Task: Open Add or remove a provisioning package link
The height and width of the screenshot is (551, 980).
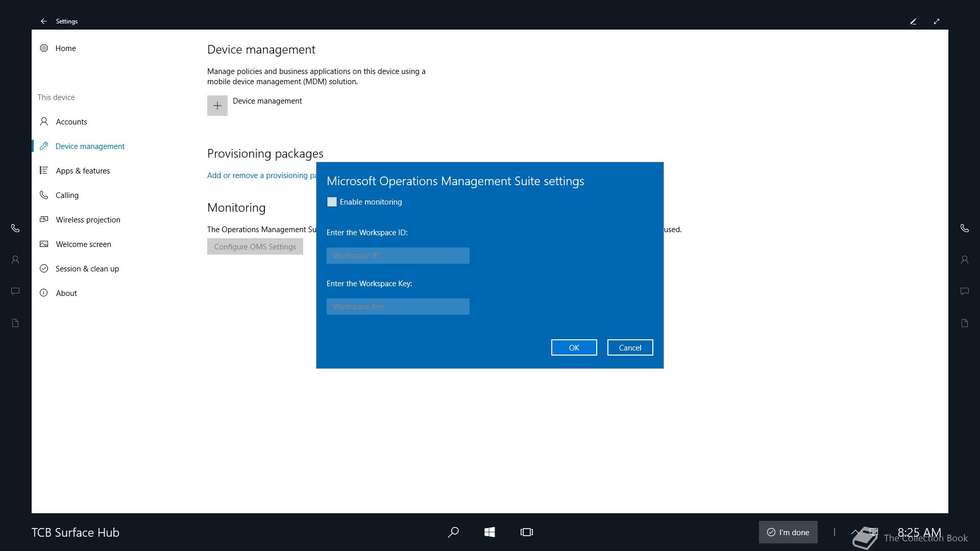Action: pos(261,175)
